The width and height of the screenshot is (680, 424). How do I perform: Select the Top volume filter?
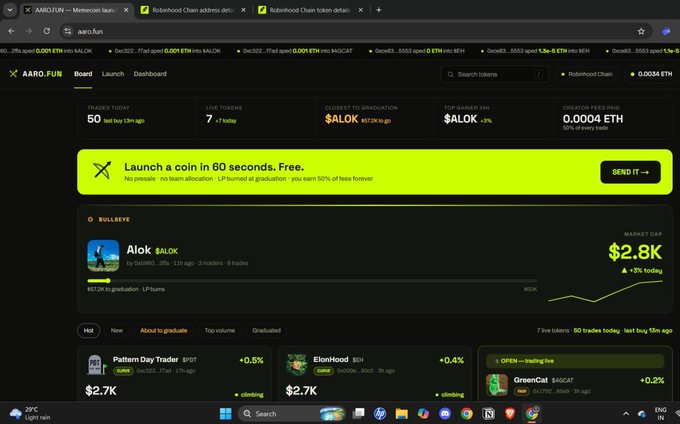coord(219,330)
